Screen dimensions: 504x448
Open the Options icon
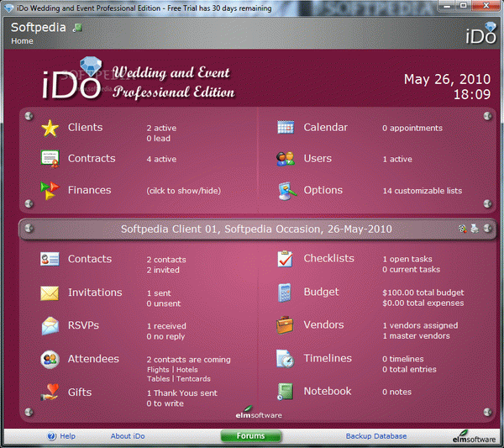[286, 191]
